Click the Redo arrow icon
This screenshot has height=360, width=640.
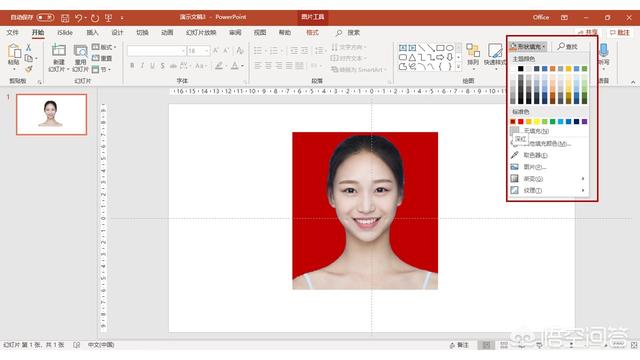(95, 18)
